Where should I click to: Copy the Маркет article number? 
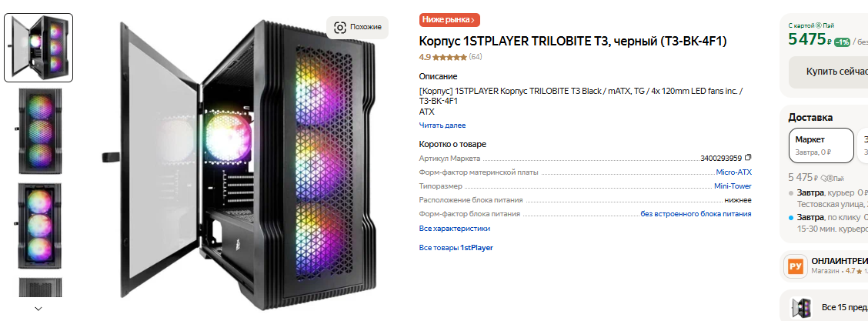click(x=747, y=158)
